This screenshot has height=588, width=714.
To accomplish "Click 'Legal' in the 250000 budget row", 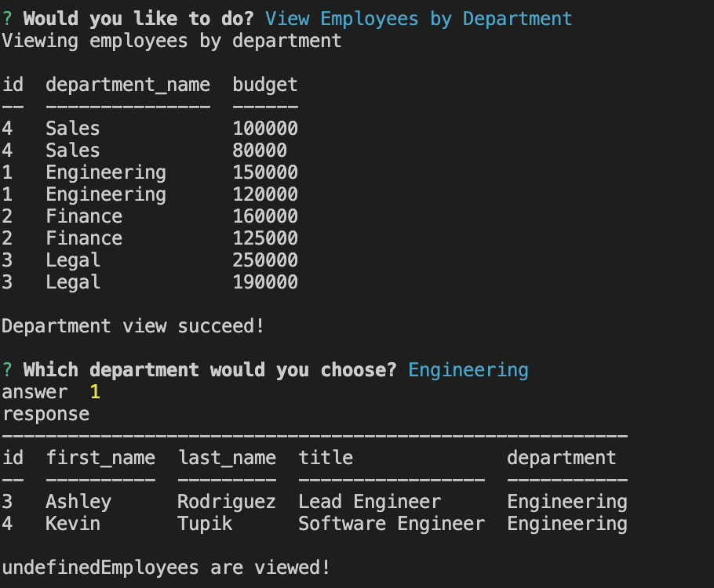I will coord(73,261).
